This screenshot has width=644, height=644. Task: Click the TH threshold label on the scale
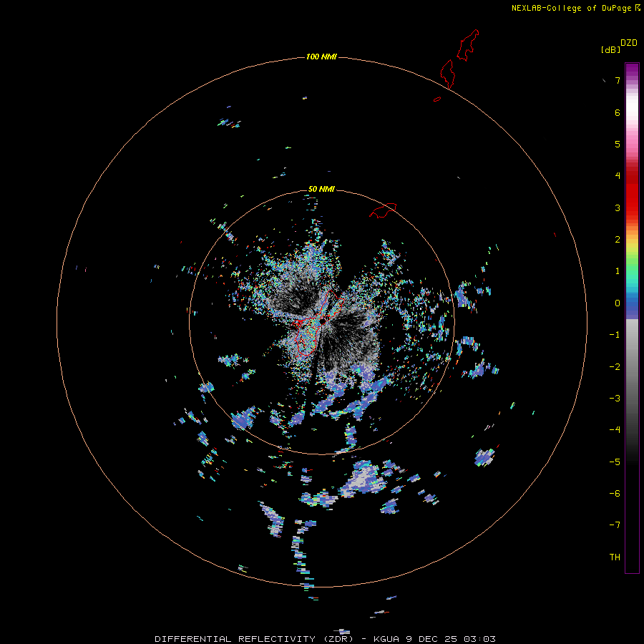[x=615, y=557]
